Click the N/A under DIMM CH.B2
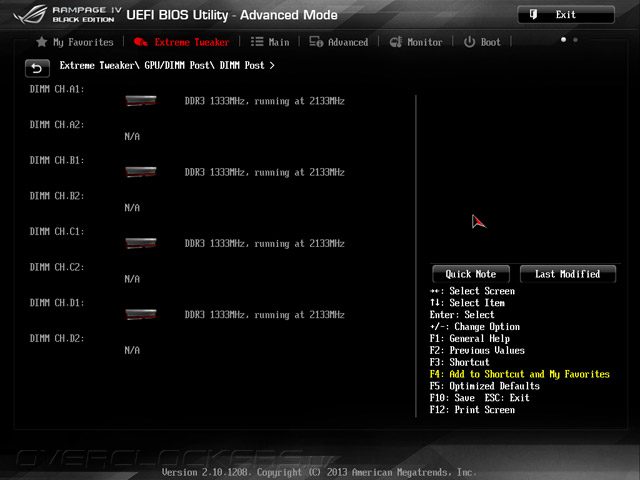The image size is (640, 480). (x=132, y=208)
